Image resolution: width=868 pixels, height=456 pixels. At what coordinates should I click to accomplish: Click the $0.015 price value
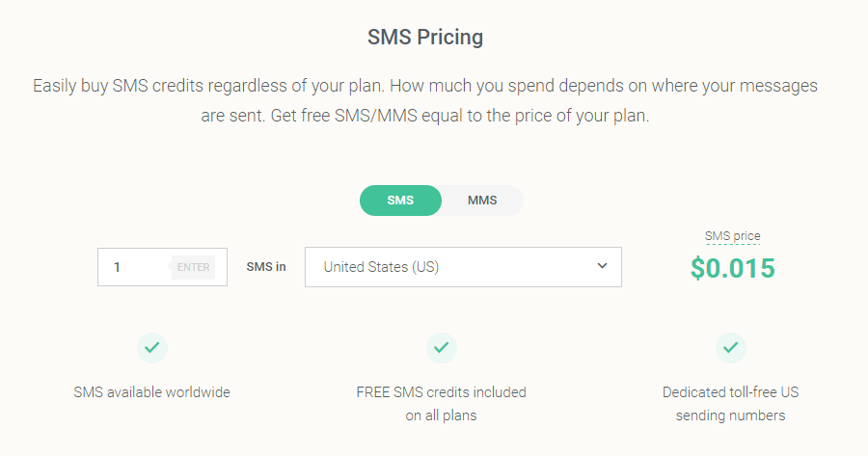[732, 268]
